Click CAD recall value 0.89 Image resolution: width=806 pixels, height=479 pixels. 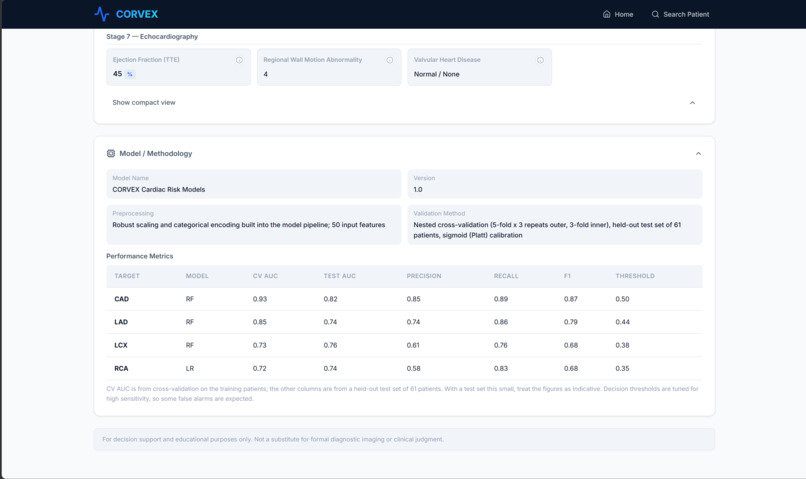501,299
